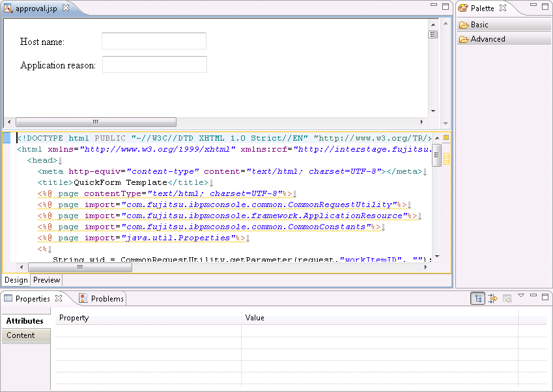Toggle Show Advanced Properties button
This screenshot has width=553, height=392.
coord(492,299)
